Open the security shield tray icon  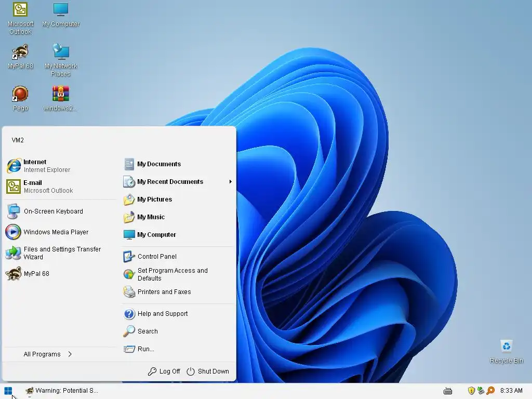(471, 391)
